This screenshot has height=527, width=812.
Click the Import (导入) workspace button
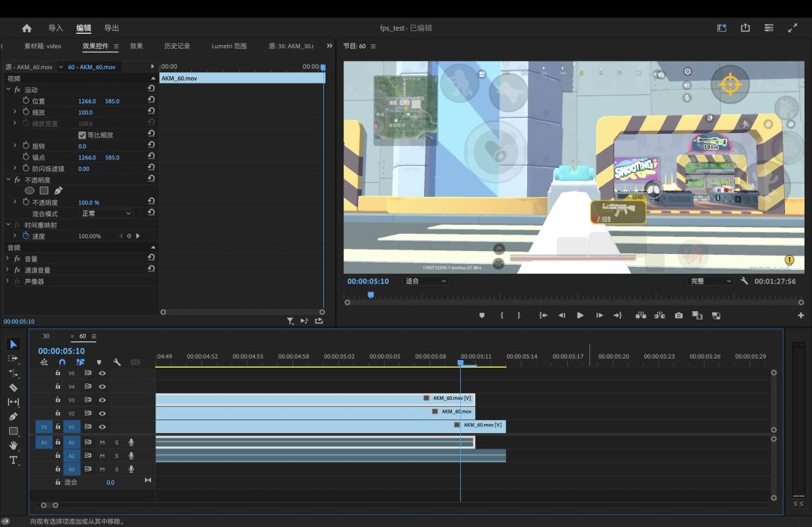click(x=56, y=28)
